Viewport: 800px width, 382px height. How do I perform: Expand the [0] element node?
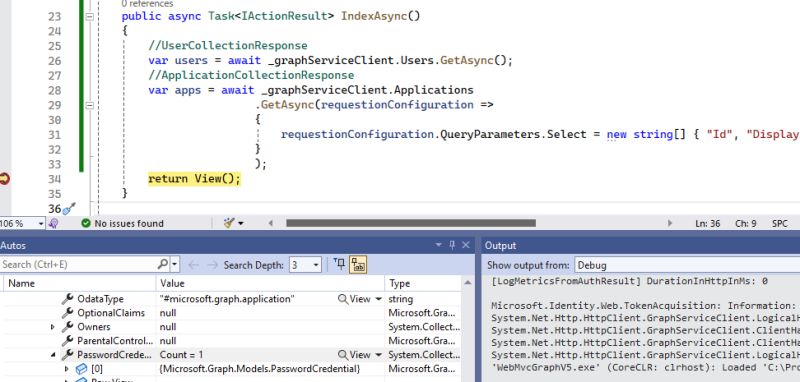(x=66, y=369)
